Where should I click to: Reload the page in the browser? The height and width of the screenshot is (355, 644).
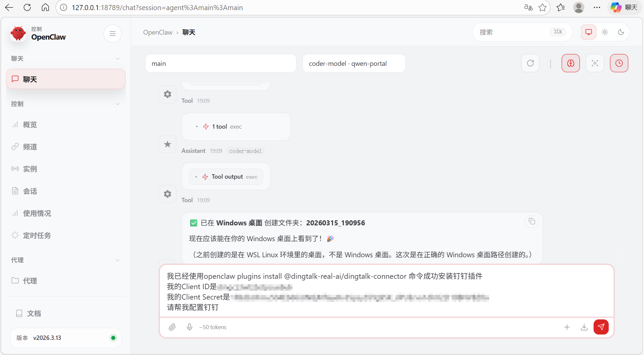click(x=27, y=7)
